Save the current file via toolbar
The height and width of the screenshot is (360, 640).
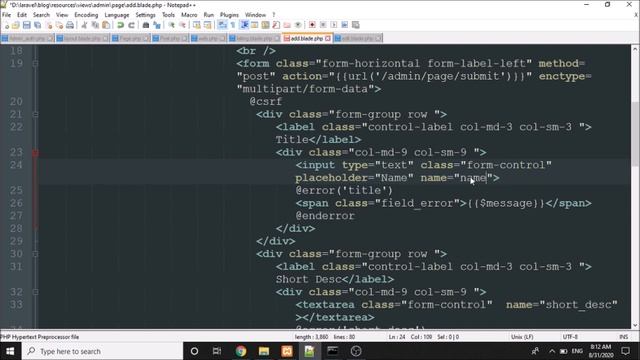(x=27, y=25)
